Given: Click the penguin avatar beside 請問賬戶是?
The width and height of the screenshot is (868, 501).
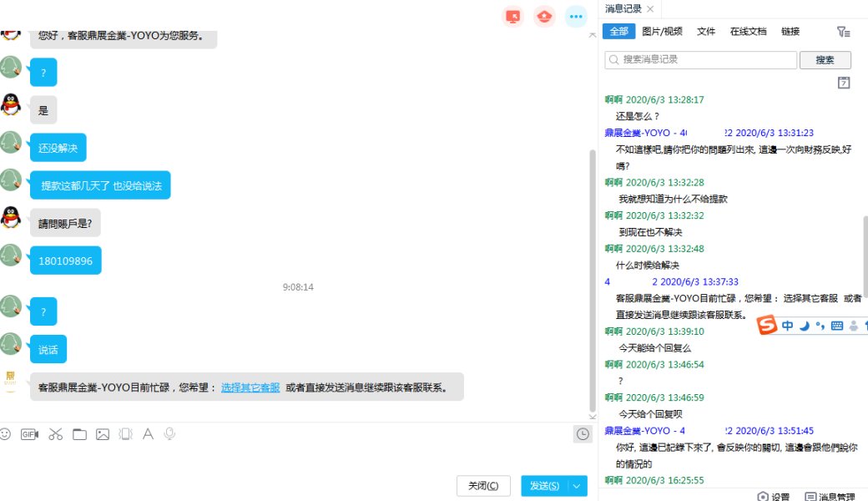Looking at the screenshot, I should click(x=11, y=218).
